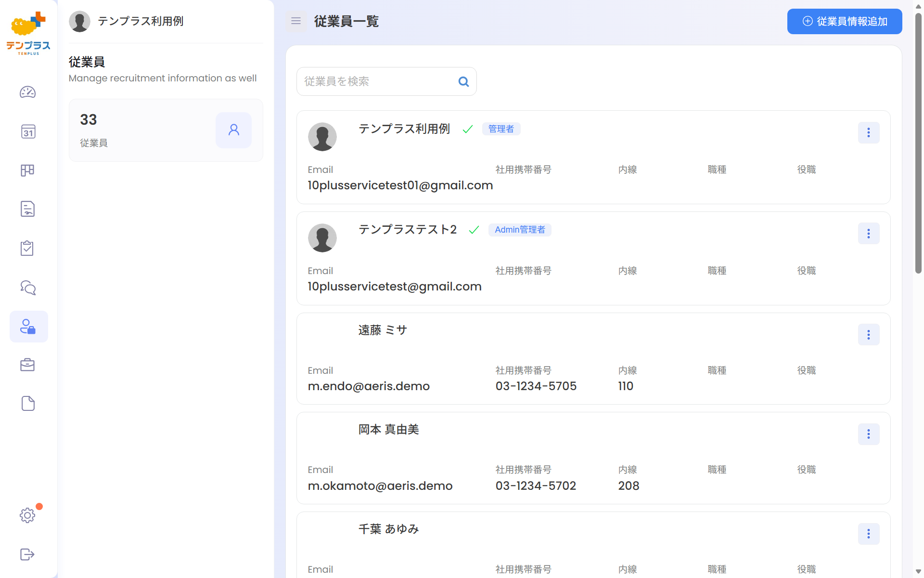Viewport: 924px width, 578px height.
Task: Open the three-dot menu for テンプラステスト2
Action: click(x=868, y=234)
